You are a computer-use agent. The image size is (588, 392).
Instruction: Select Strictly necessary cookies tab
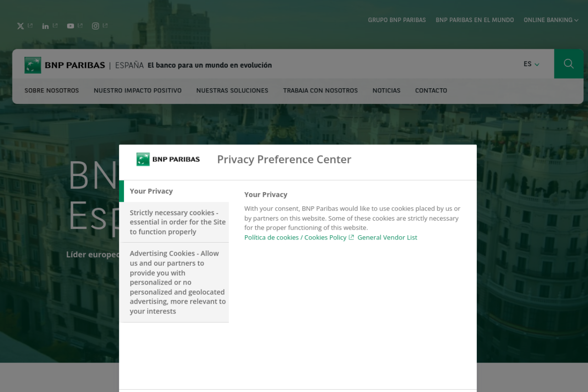point(174,222)
